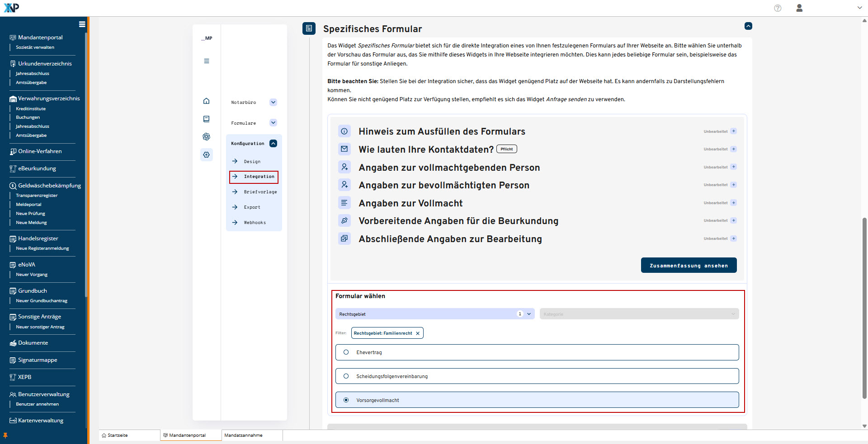The image size is (868, 444).
Task: Click envelope icon beside Kontaktdaten
Action: (344, 149)
